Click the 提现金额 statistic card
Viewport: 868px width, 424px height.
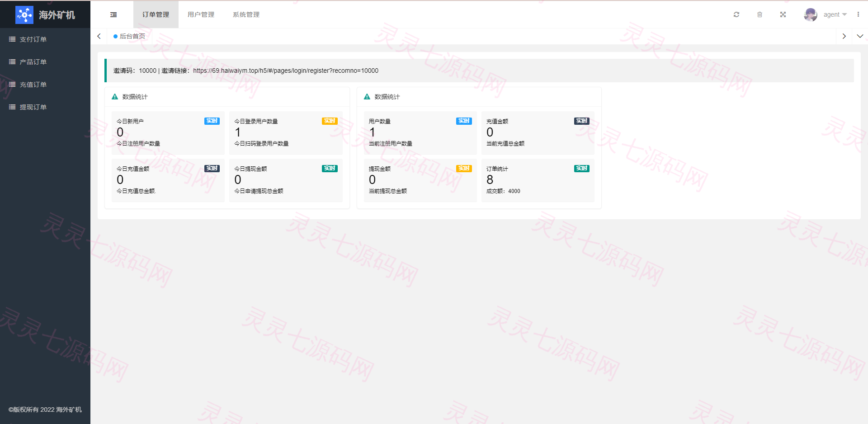click(x=420, y=180)
